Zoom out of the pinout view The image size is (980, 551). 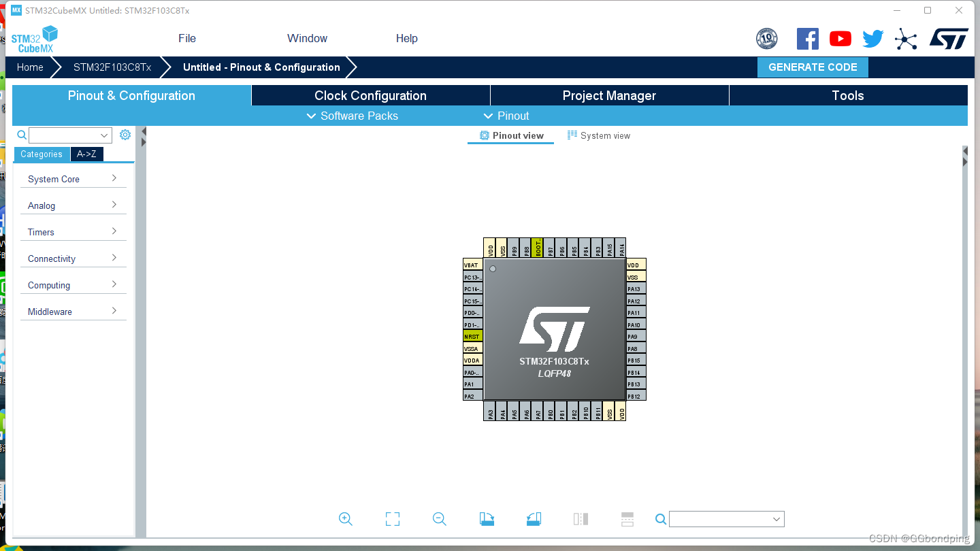point(440,519)
